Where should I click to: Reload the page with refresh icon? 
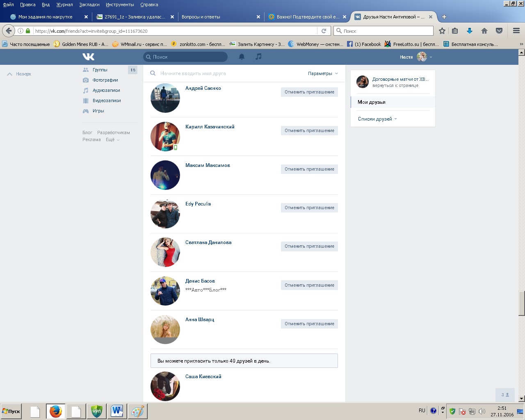coord(324,31)
